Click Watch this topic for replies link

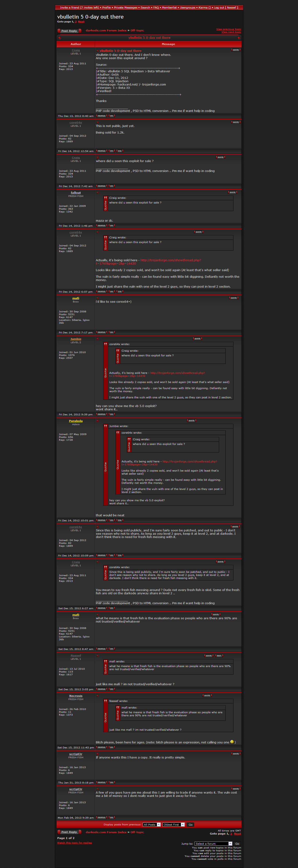coord(74,843)
